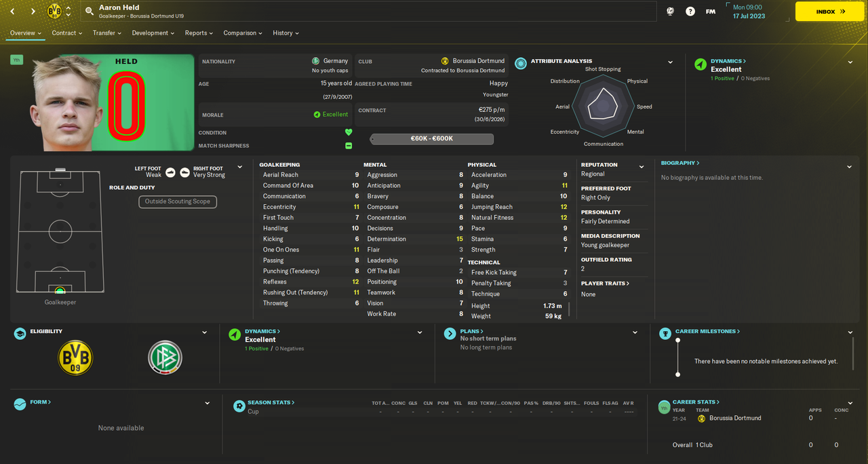Screen dimensions: 868x464
Task: Click the green morale Excellent icon
Action: click(317, 115)
